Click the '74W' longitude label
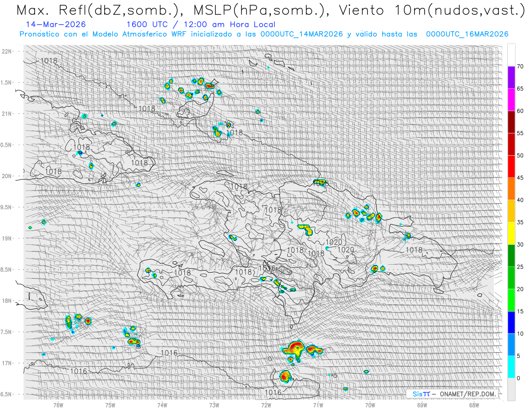Image resolution: width=532 pixels, height=411 pixels. tap(162, 405)
